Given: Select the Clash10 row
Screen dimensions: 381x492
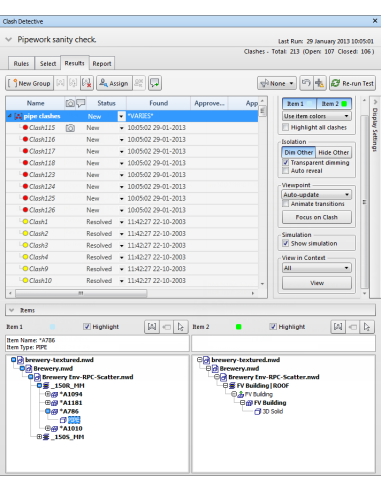Looking at the screenshot, I should (x=132, y=281).
